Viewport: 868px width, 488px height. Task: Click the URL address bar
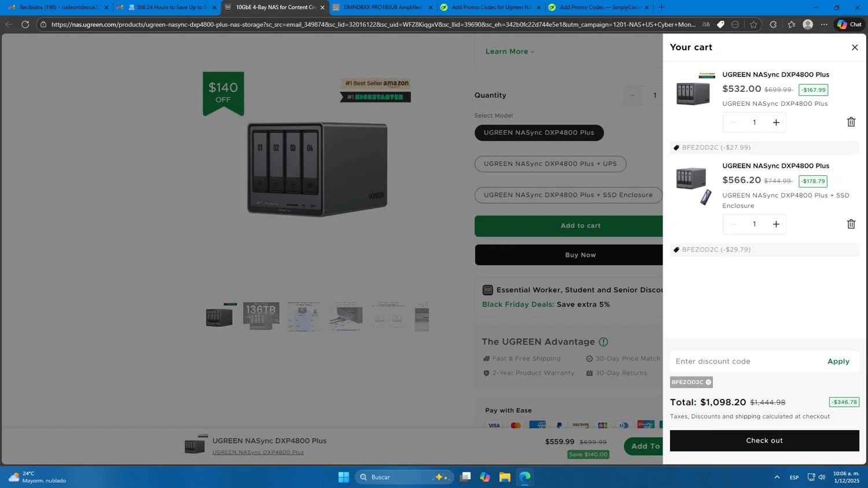coord(373,24)
